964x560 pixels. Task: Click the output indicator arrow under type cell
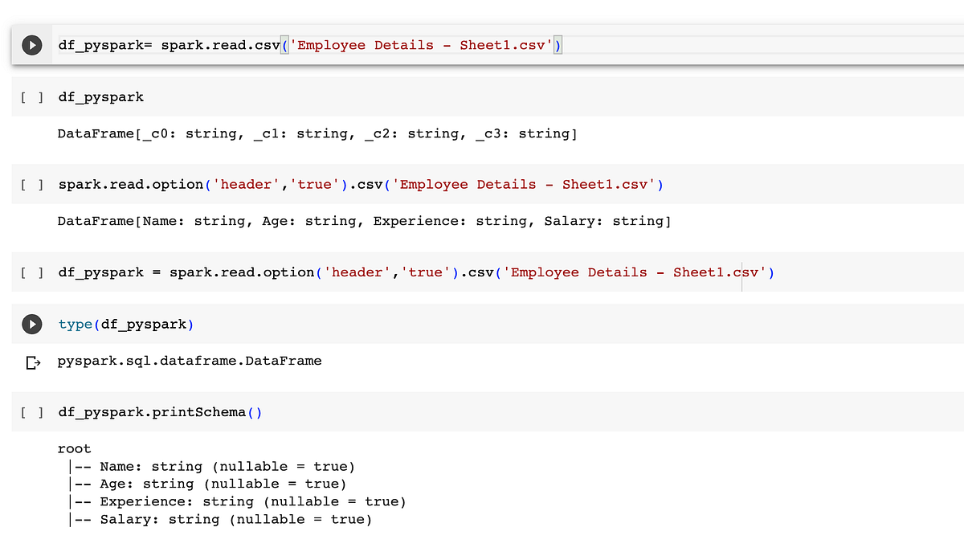point(31,361)
